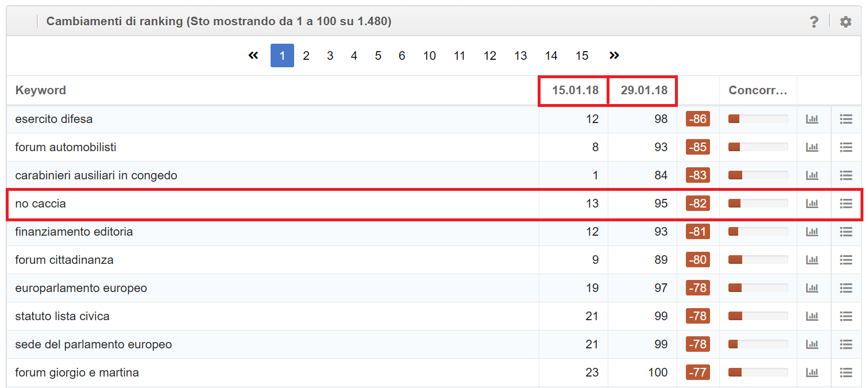Open list menu for forum automobilisti row
868x388 pixels.
coord(846,147)
